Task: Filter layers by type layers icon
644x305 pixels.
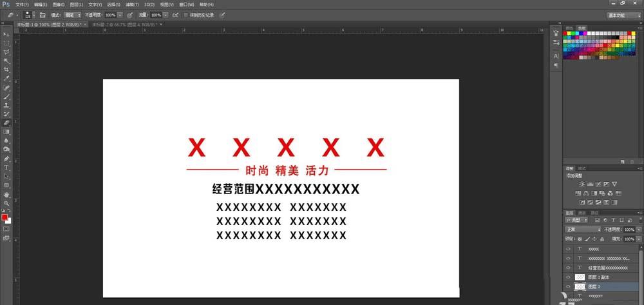Action: 613,221
